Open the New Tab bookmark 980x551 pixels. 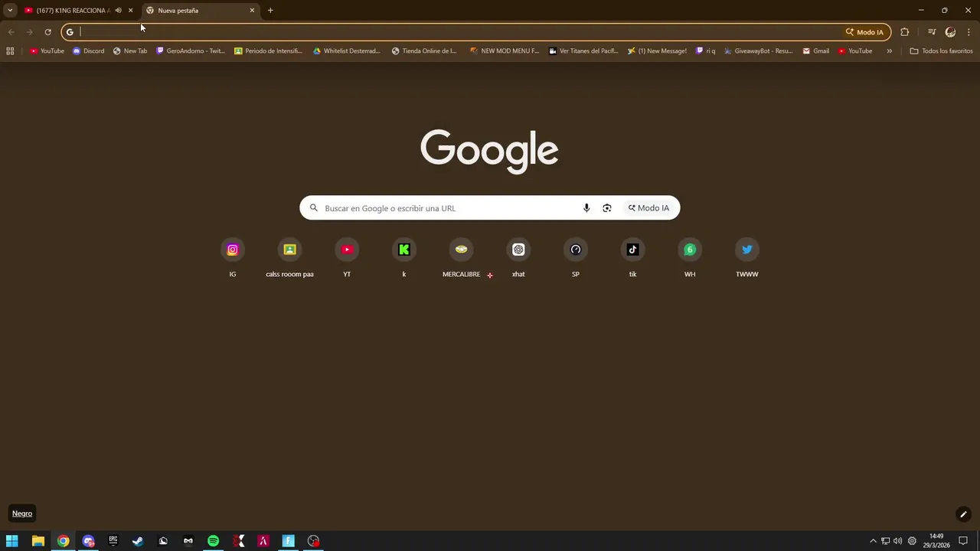130,51
